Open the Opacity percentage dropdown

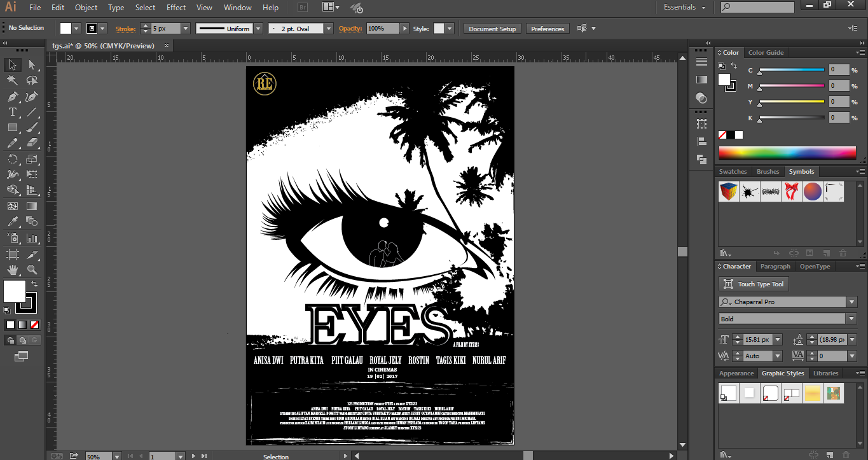click(404, 29)
